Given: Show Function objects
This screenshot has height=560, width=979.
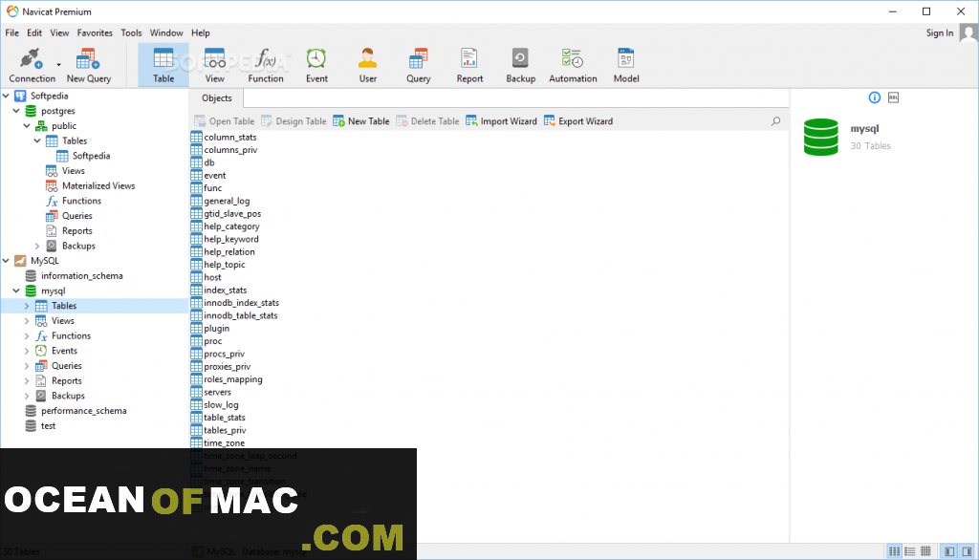Looking at the screenshot, I should pyautogui.click(x=266, y=65).
